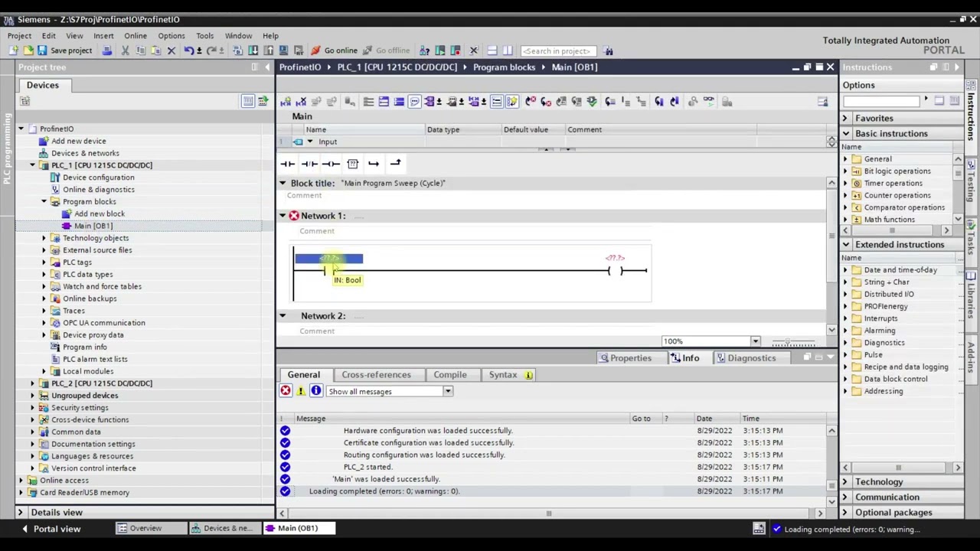980x551 pixels.
Task: Collapse the PLC_1 device node
Action: click(x=32, y=165)
